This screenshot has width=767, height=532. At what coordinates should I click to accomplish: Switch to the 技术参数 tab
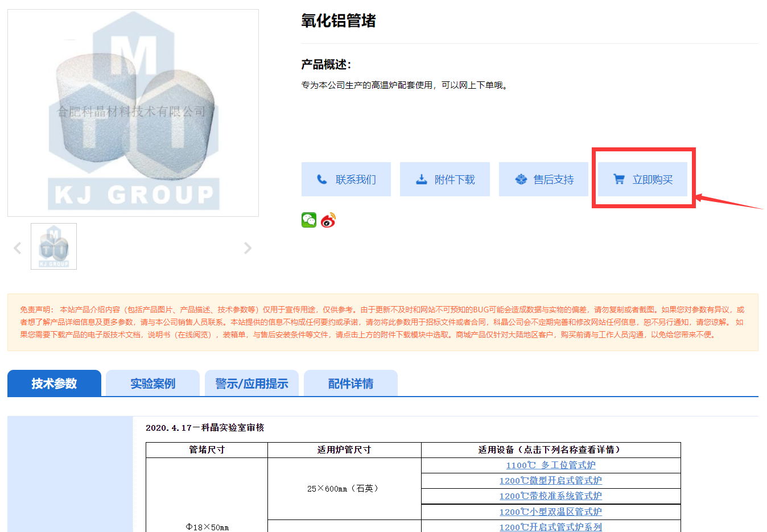(x=54, y=383)
